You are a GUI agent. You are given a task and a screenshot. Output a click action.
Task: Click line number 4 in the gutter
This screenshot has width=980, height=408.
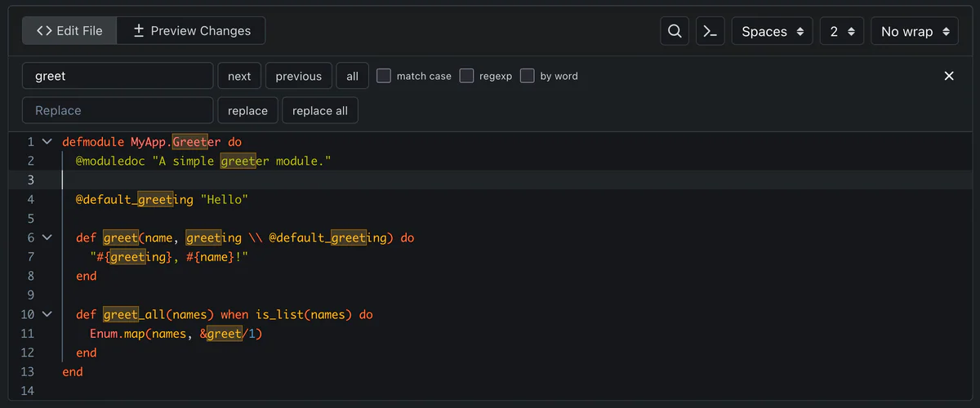click(31, 199)
